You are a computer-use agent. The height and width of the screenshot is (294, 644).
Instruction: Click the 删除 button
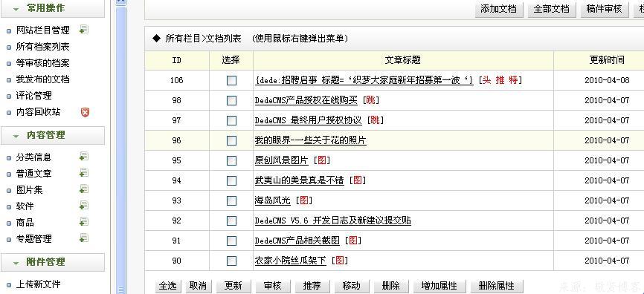tap(390, 286)
